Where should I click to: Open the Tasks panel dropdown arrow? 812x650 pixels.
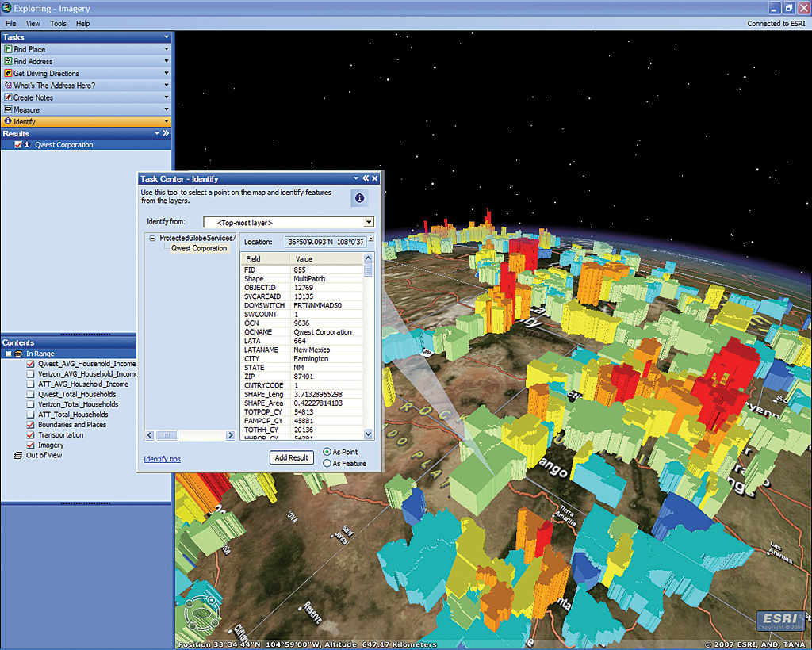167,37
